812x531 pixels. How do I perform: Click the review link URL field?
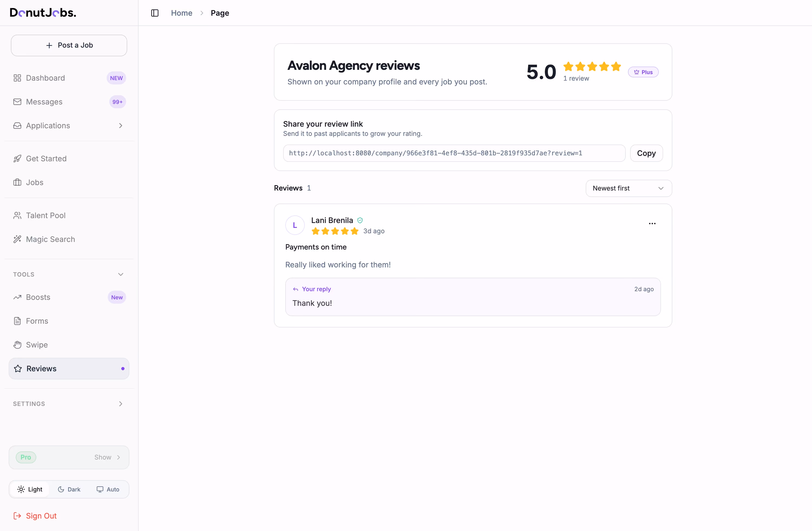(x=454, y=153)
